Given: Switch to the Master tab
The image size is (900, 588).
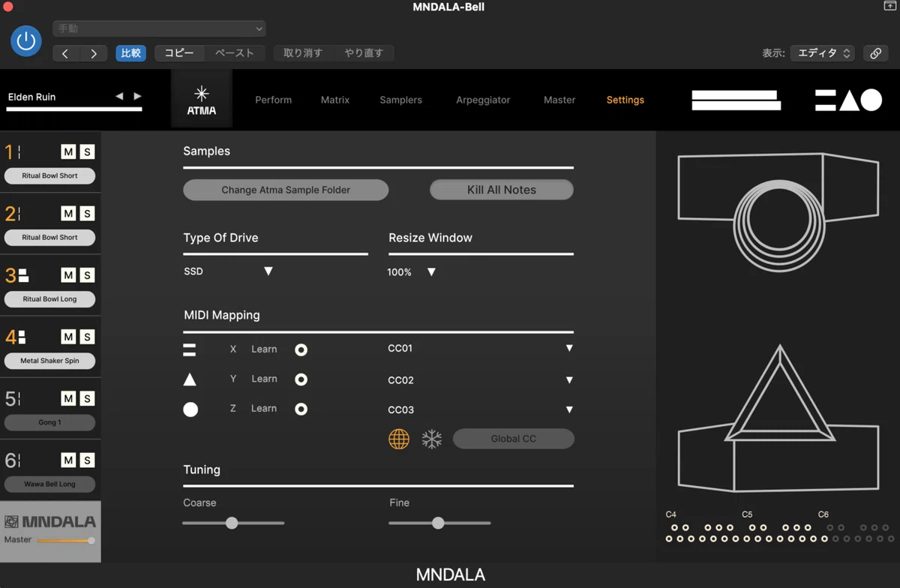Looking at the screenshot, I should coord(559,100).
